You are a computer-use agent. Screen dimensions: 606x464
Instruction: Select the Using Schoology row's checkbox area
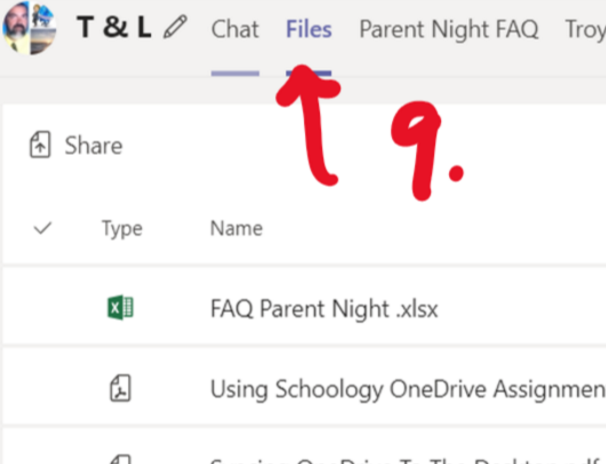pyautogui.click(x=42, y=388)
